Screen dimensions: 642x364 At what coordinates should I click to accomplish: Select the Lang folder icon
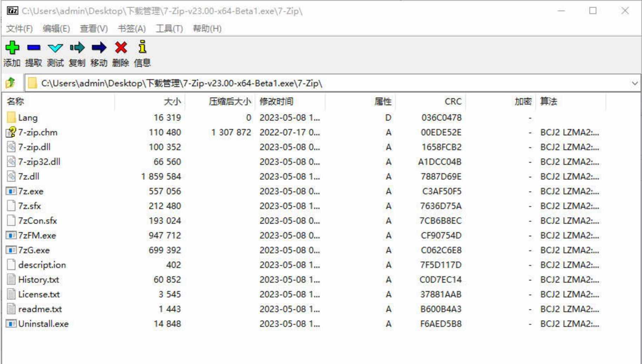(11, 117)
